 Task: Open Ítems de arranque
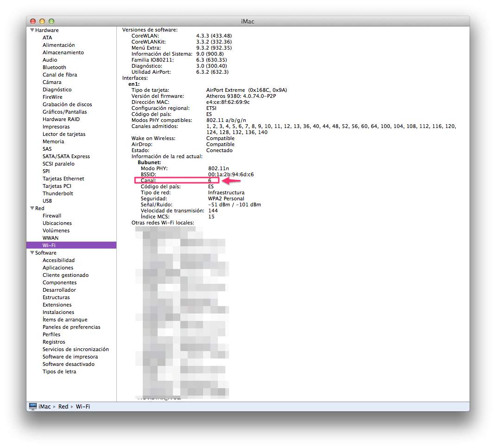tap(65, 320)
